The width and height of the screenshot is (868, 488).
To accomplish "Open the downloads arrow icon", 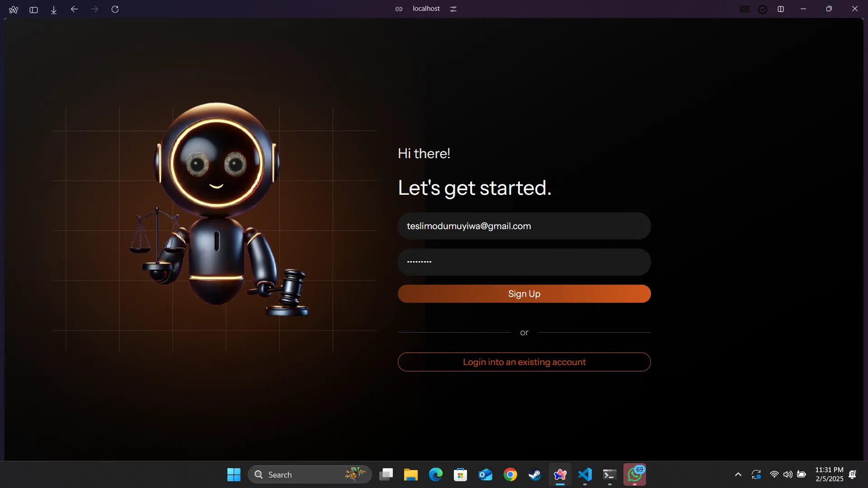I will (x=54, y=9).
